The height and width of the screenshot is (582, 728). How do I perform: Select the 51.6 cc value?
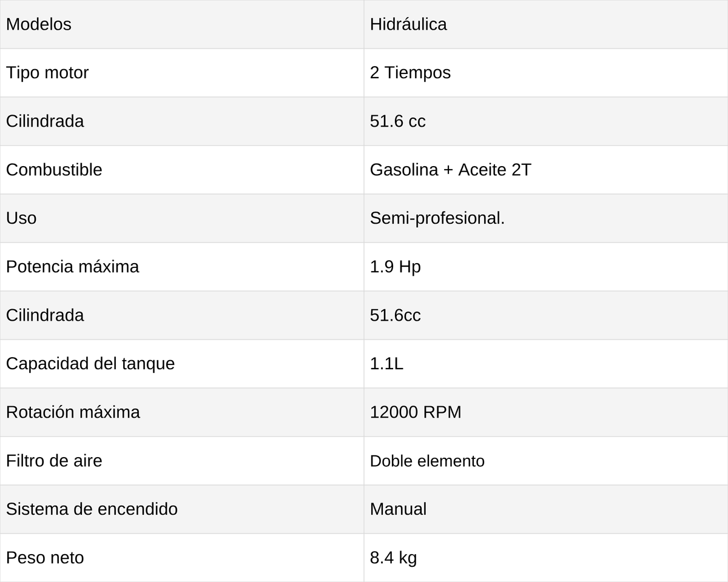click(398, 121)
